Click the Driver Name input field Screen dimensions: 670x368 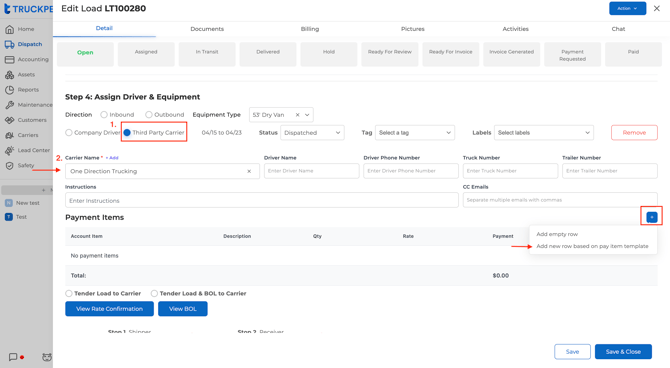(x=311, y=171)
